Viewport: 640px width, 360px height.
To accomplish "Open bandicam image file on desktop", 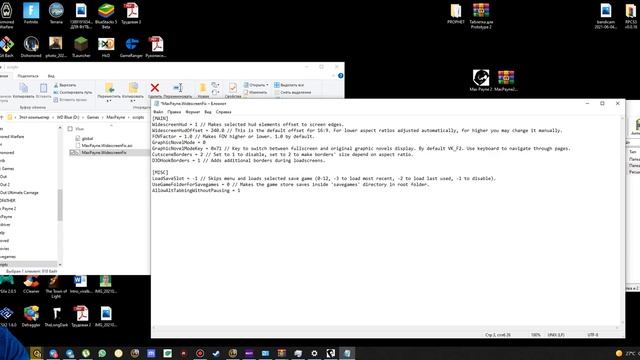I will click(x=606, y=16).
